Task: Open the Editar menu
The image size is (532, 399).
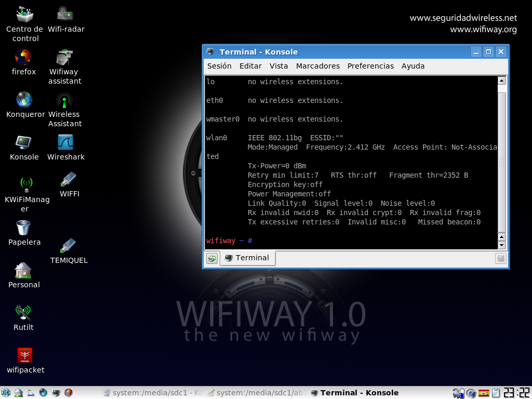Action: point(250,66)
